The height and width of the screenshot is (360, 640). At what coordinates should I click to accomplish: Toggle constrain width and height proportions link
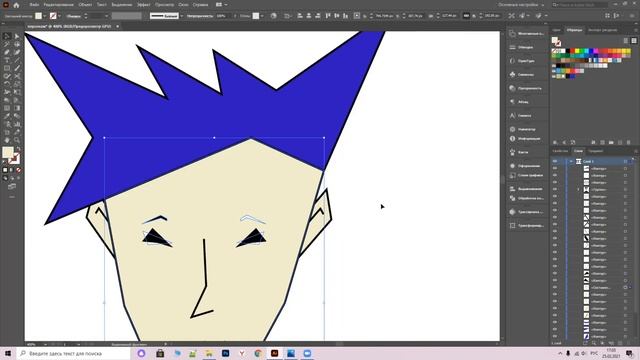click(x=466, y=16)
